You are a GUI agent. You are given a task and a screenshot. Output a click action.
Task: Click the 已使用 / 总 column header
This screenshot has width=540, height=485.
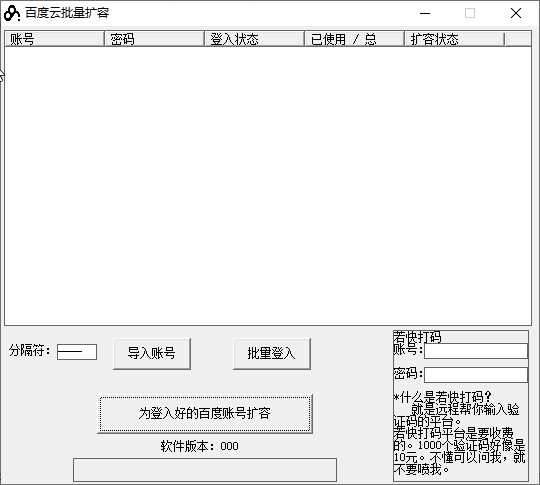click(354, 39)
